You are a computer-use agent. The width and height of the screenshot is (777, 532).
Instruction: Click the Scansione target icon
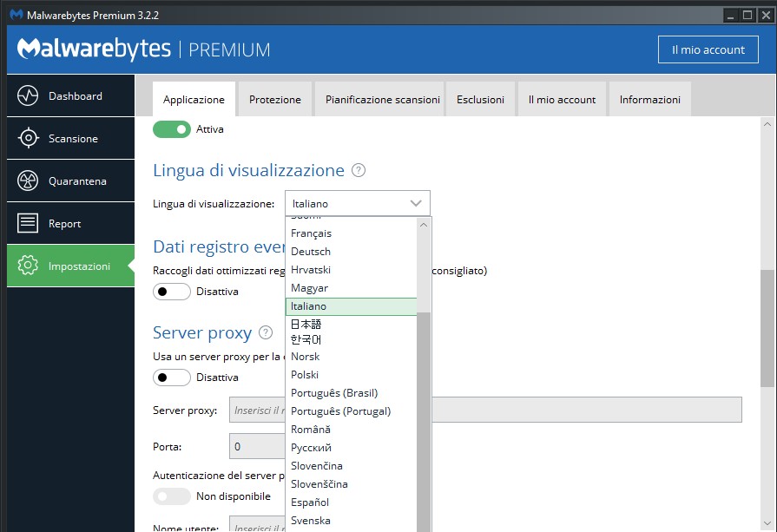pyautogui.click(x=28, y=138)
